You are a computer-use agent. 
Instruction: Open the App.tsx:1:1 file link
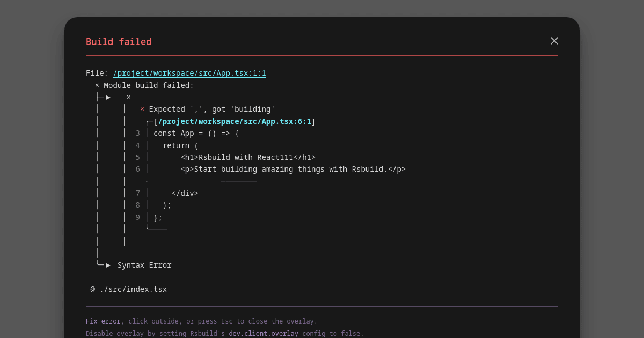point(189,73)
